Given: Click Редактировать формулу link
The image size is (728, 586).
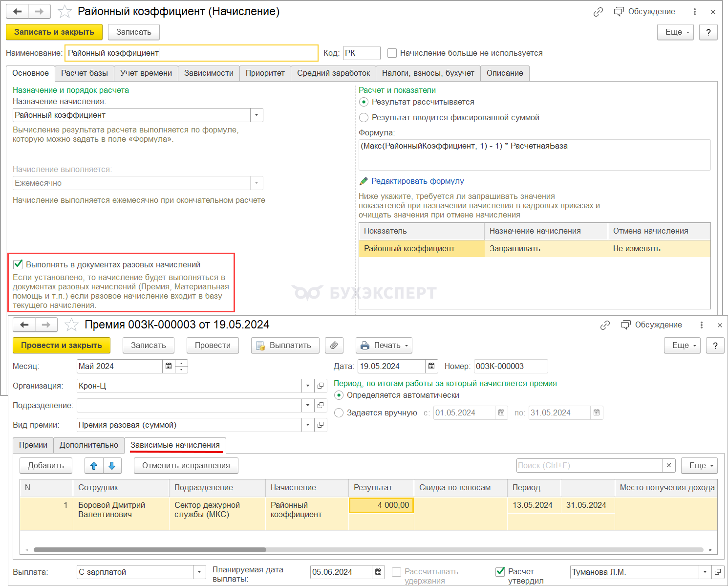Looking at the screenshot, I should [417, 181].
